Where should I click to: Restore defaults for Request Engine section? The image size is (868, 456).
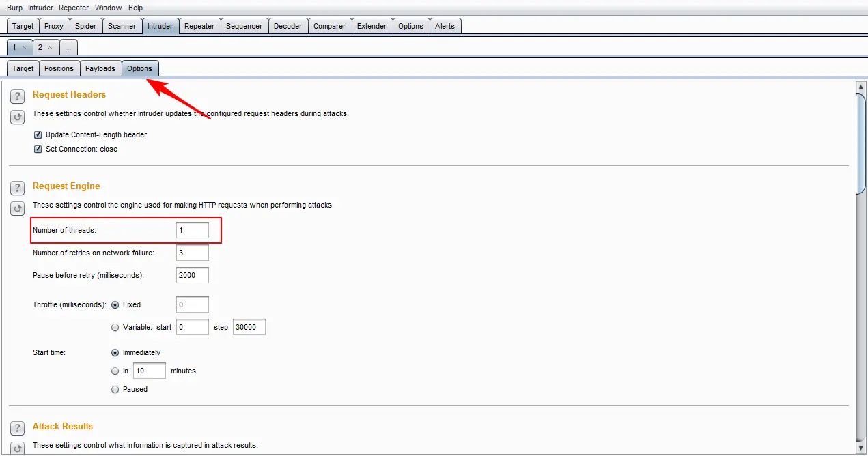click(x=18, y=208)
